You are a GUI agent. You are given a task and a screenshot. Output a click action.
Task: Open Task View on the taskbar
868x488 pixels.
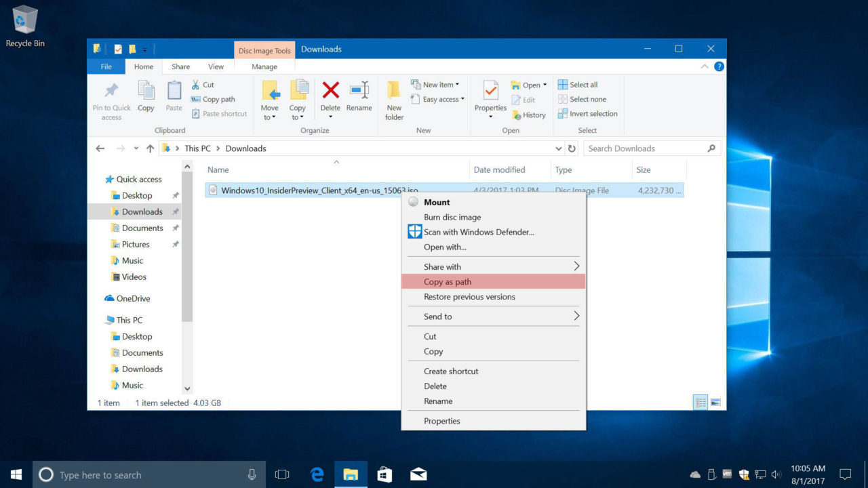click(282, 474)
